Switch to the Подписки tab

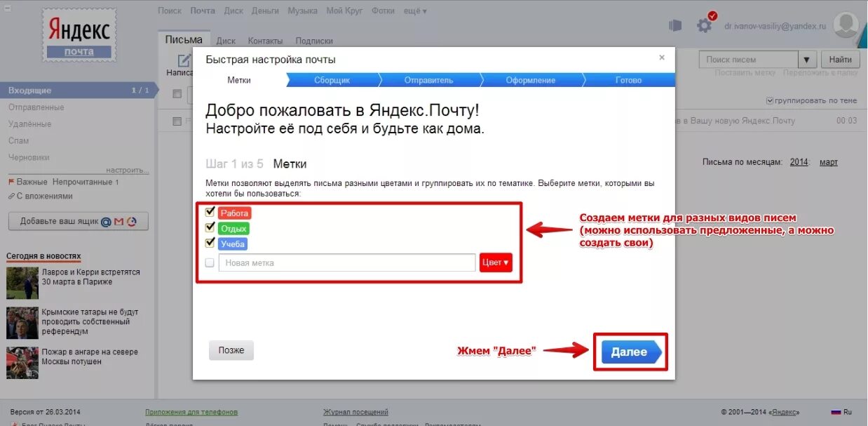[314, 41]
